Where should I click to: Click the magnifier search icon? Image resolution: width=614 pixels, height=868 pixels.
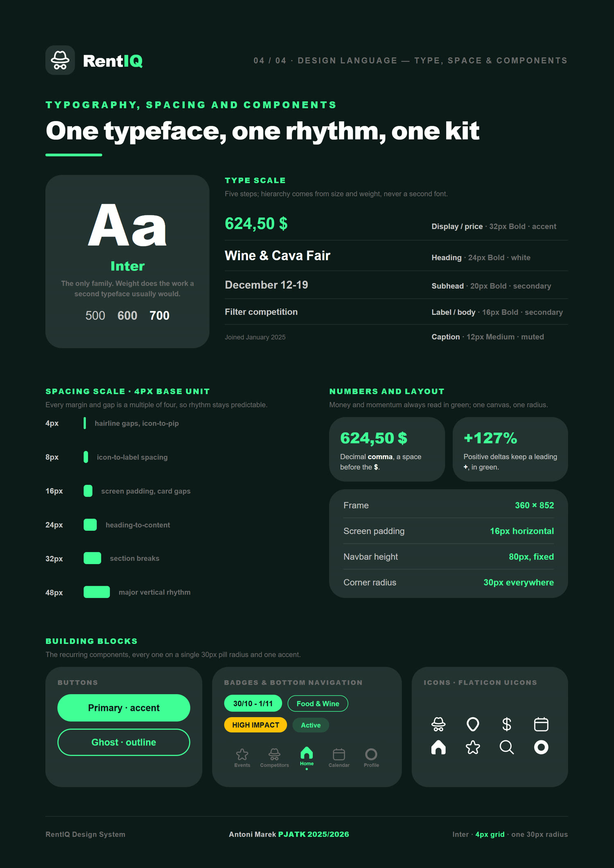click(x=507, y=747)
